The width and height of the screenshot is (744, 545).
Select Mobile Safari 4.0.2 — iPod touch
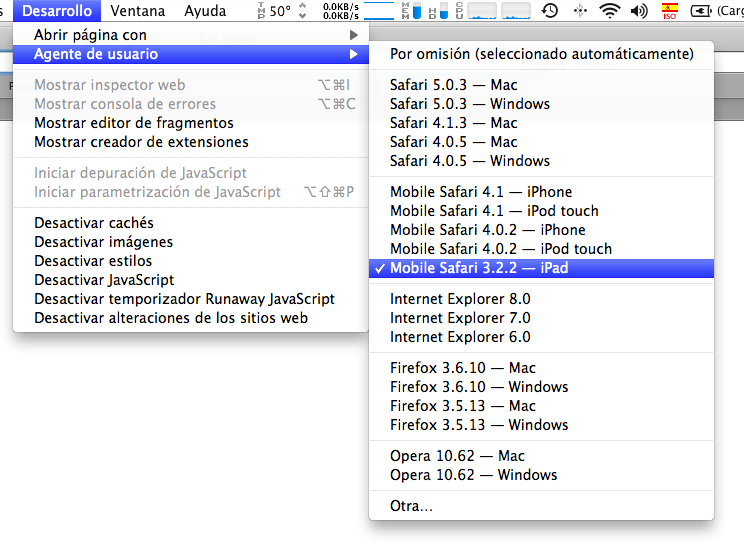pyautogui.click(x=541, y=249)
